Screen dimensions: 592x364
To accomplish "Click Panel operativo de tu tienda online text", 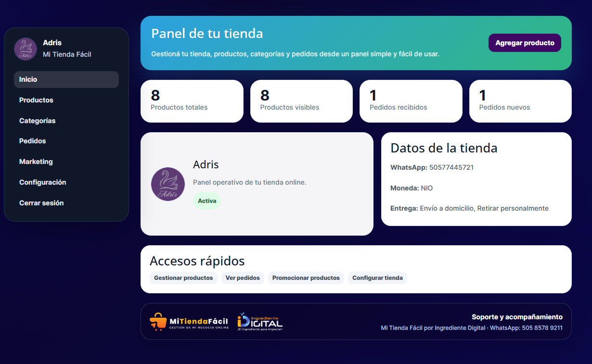I will [x=250, y=182].
